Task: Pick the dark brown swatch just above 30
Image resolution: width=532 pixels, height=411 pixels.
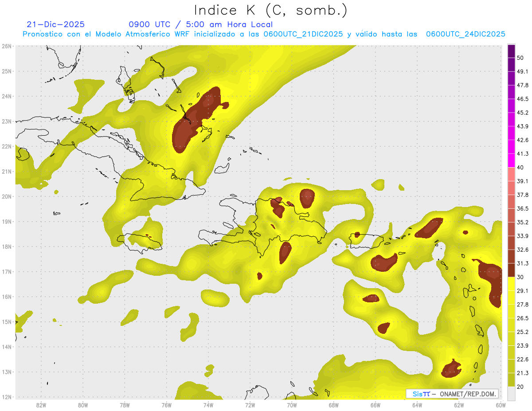Action: 511,270
